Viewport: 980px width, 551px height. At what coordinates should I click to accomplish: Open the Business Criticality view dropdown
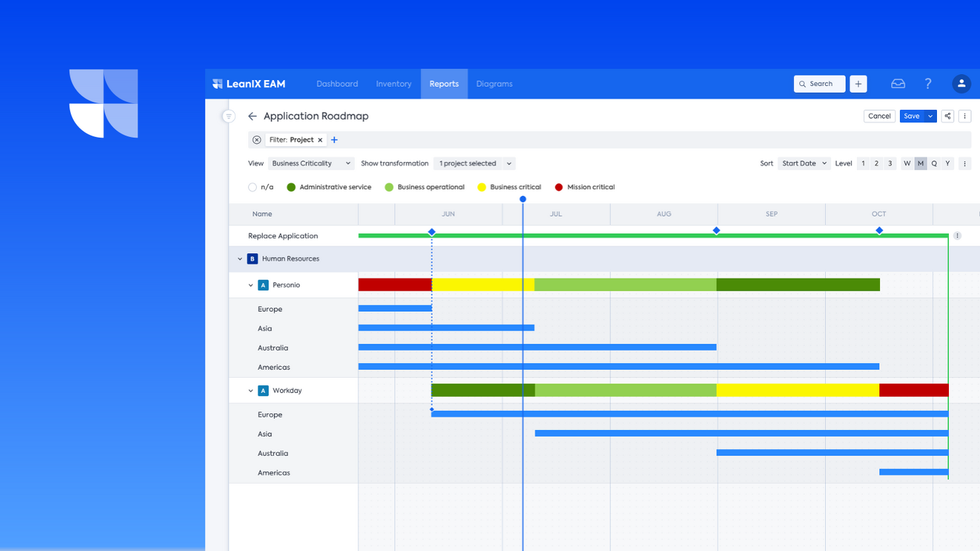click(x=311, y=164)
